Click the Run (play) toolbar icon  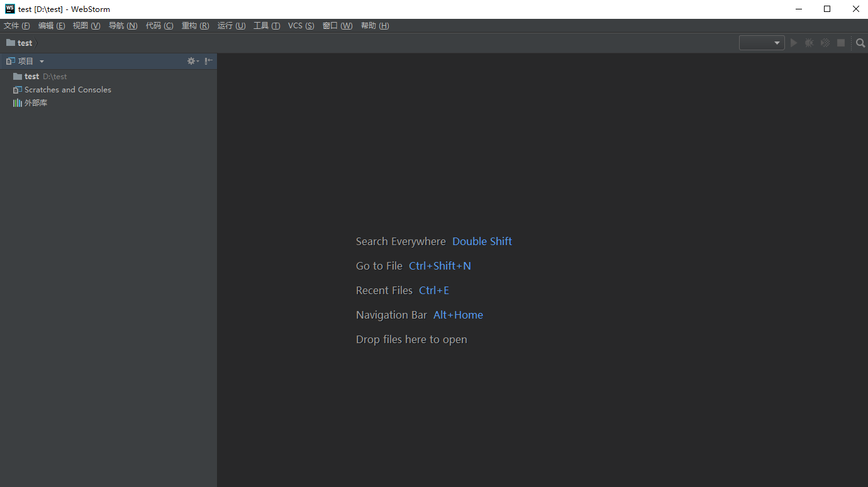pos(794,43)
